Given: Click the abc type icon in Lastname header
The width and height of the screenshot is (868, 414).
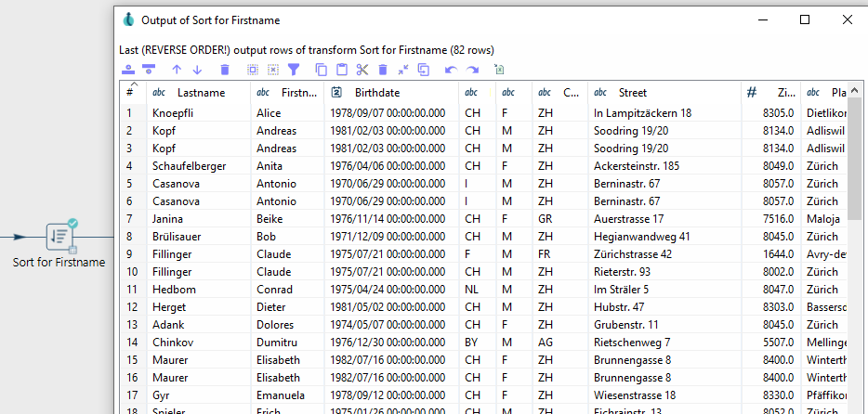Looking at the screenshot, I should click(159, 93).
